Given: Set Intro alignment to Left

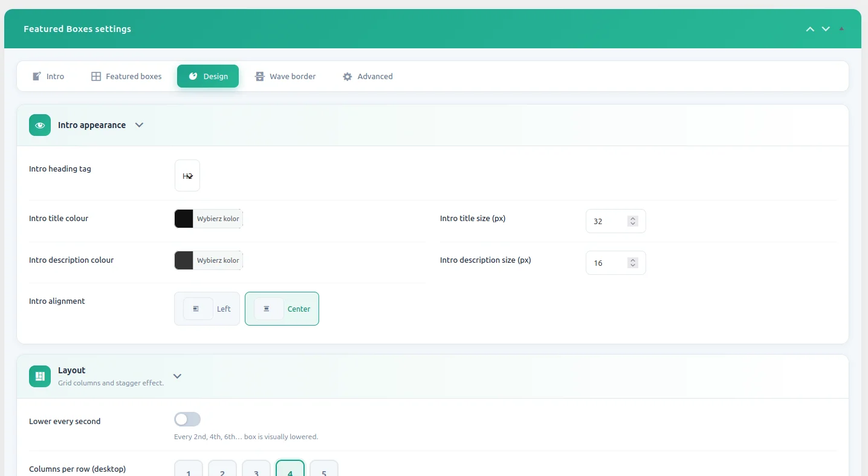Looking at the screenshot, I should 207,309.
